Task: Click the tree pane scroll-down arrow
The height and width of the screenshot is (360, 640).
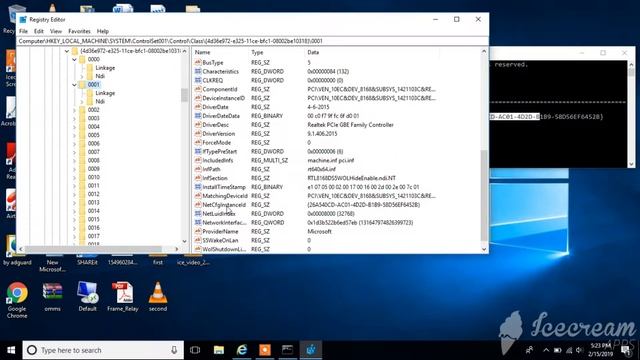Action: 184,241
